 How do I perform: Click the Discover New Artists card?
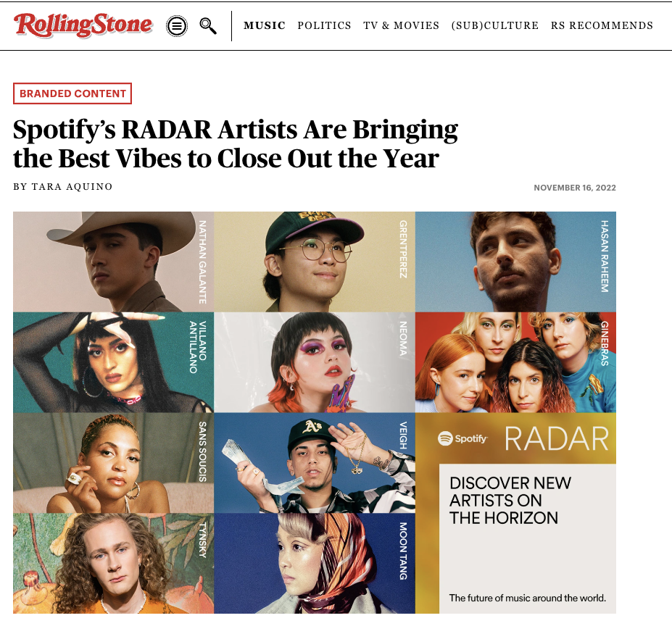528,538
